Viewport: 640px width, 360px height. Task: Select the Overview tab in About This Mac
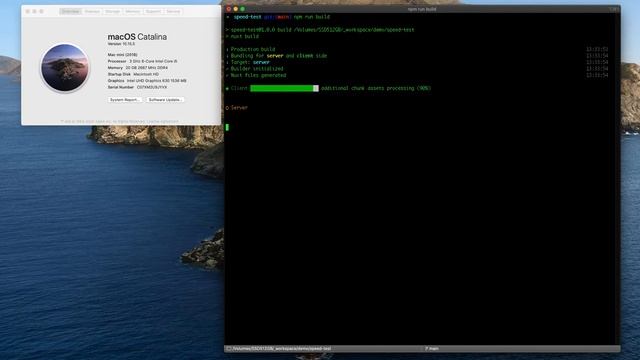point(71,11)
